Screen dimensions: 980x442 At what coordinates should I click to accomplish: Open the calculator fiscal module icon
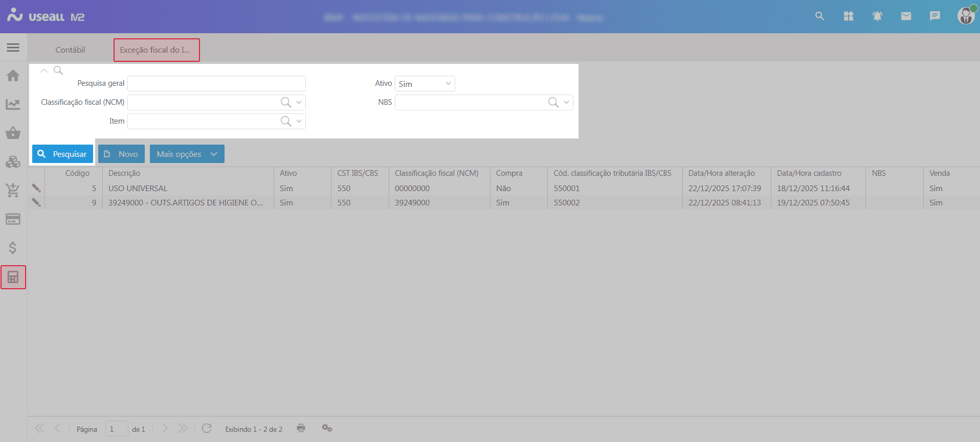[x=13, y=277]
